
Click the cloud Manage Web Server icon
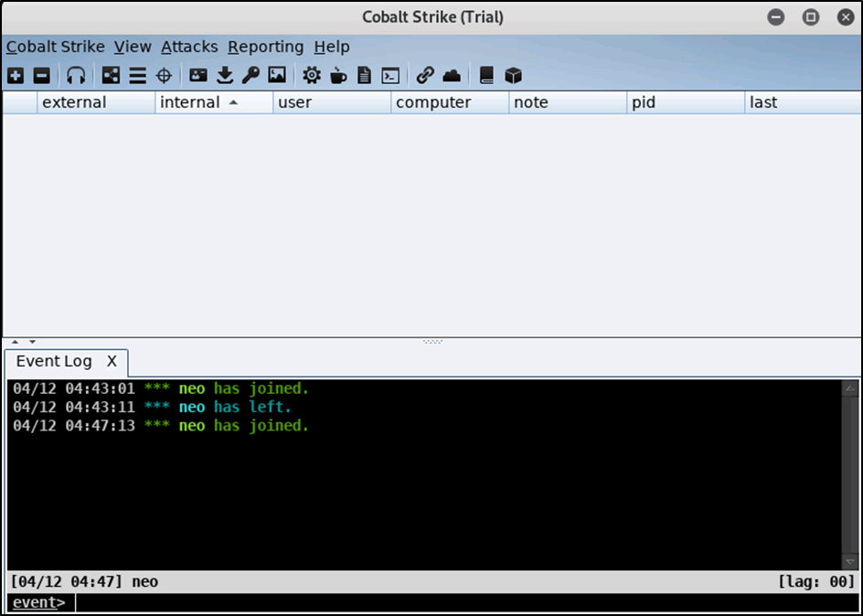click(x=452, y=75)
